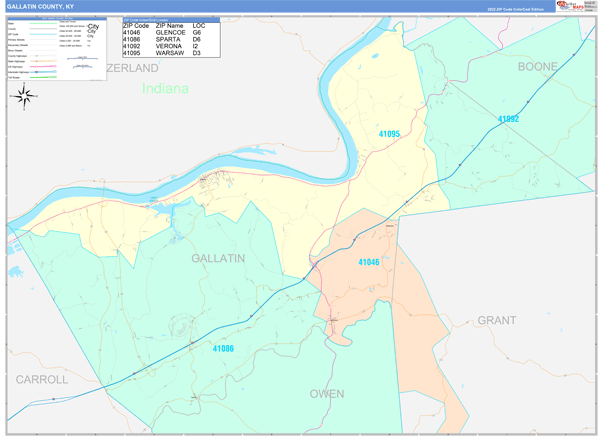
Task: Click the GALLATIN county label
Action: point(218,258)
